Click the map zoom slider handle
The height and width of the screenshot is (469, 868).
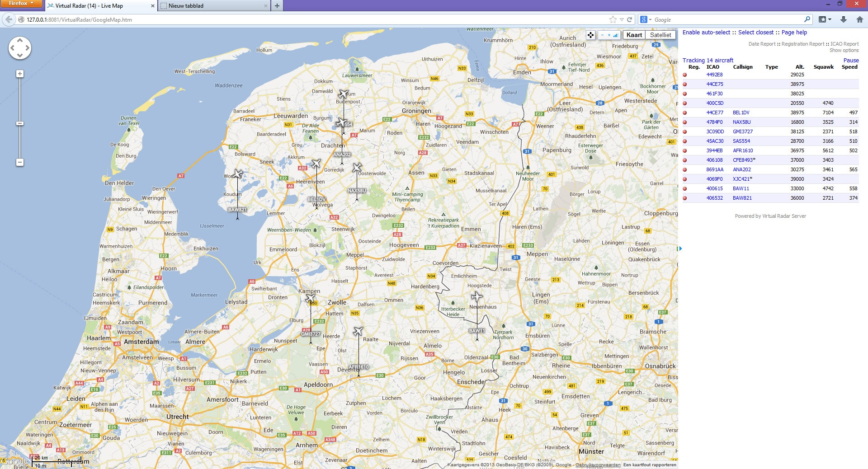[20, 123]
